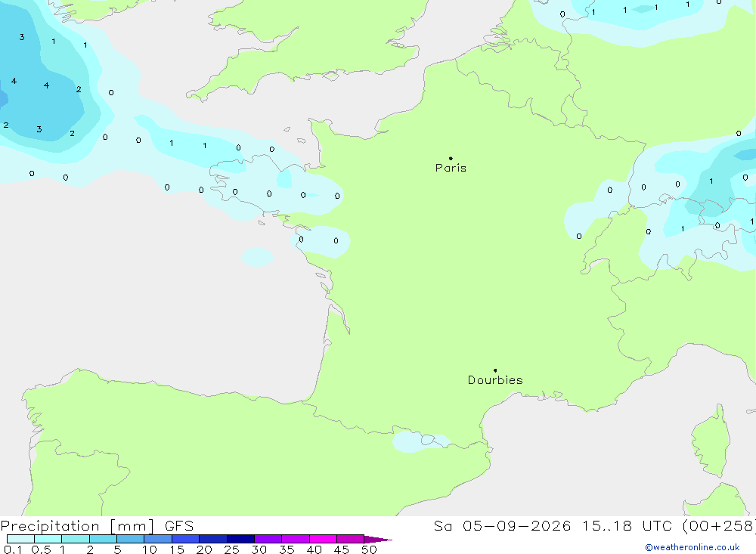Select the black dot marker above Paris

click(451, 158)
